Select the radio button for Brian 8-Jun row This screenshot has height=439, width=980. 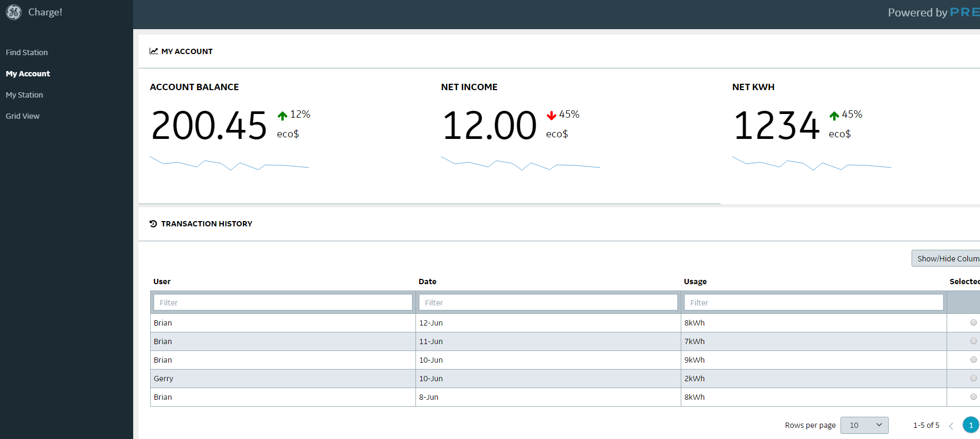[973, 397]
